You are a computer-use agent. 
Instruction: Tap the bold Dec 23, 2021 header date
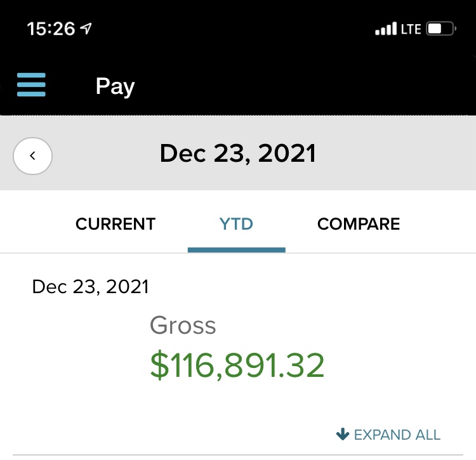click(238, 154)
